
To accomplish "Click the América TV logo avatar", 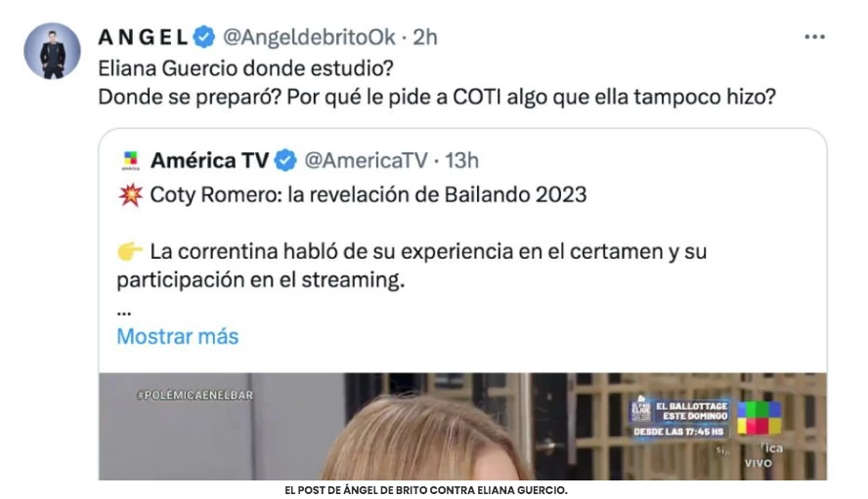I will click(x=131, y=160).
